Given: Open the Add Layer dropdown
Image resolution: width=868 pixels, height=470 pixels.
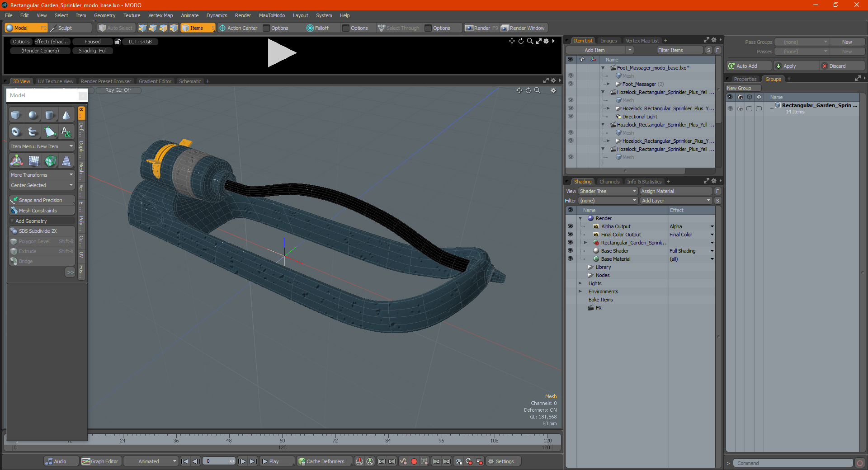Looking at the screenshot, I should point(676,201).
